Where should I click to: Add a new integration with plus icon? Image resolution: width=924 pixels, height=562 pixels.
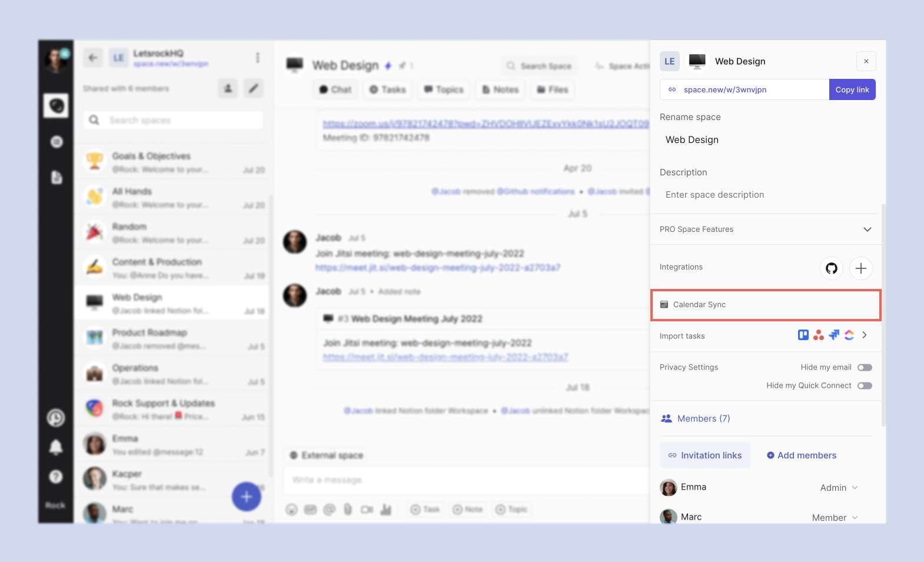tap(860, 268)
